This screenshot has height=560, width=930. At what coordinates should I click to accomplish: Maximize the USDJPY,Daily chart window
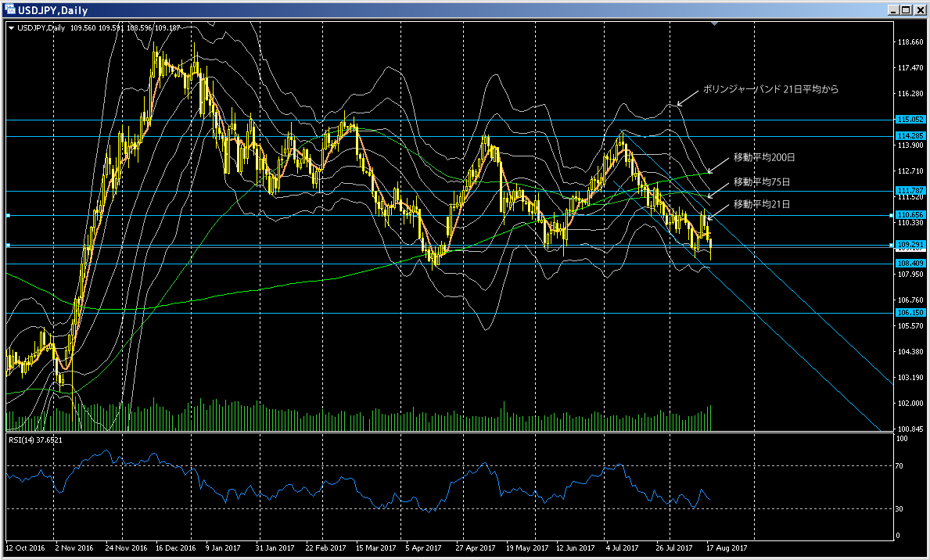tap(906, 10)
